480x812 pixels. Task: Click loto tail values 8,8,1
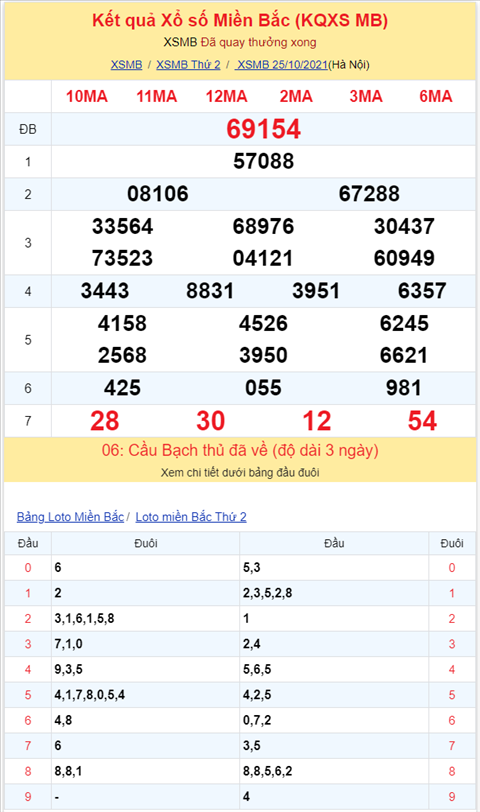tap(68, 771)
